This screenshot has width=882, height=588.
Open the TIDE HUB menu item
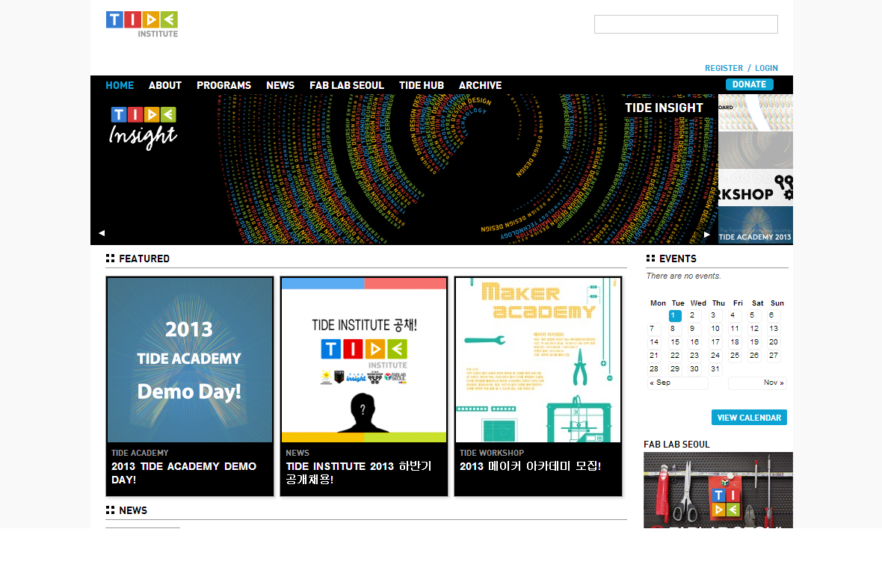pyautogui.click(x=422, y=85)
